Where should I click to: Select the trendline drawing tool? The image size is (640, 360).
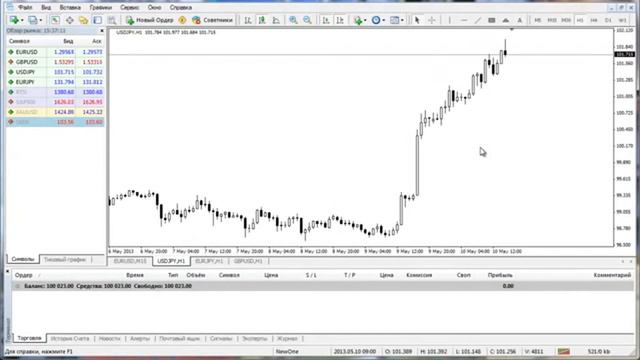click(478, 20)
